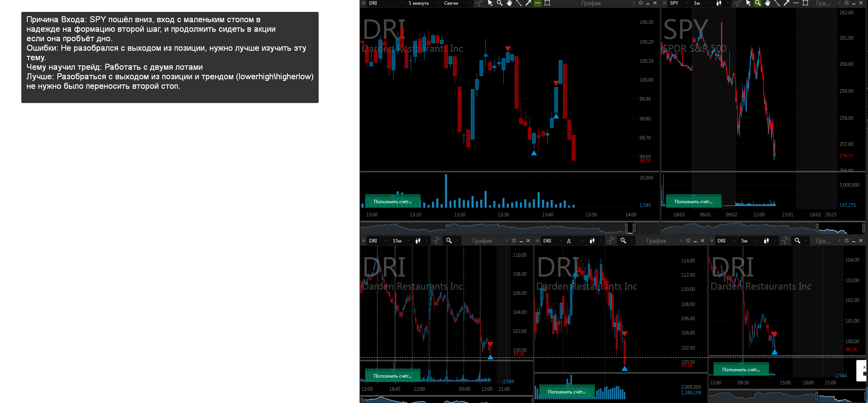Open 'Свечи' chart type dropdown
This screenshot has width=868, height=403.
tap(457, 3)
